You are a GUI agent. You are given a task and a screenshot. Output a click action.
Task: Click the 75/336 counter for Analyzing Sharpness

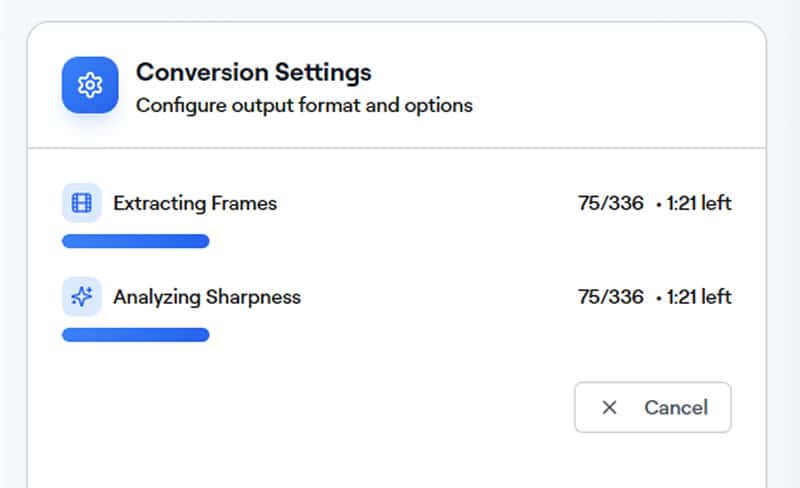point(610,297)
